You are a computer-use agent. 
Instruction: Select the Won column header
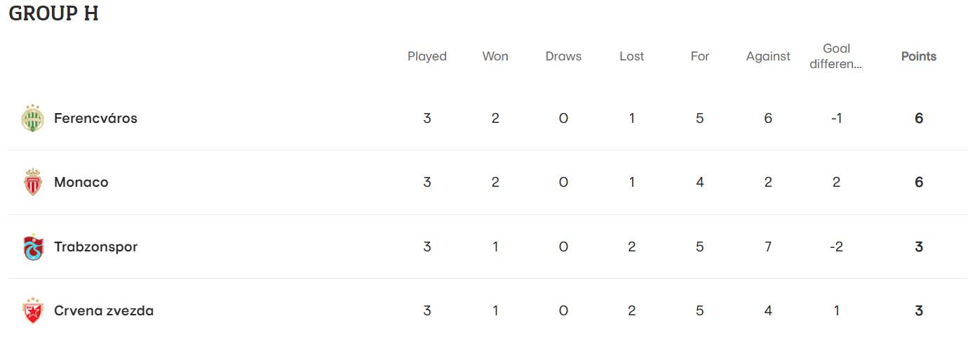tap(495, 56)
